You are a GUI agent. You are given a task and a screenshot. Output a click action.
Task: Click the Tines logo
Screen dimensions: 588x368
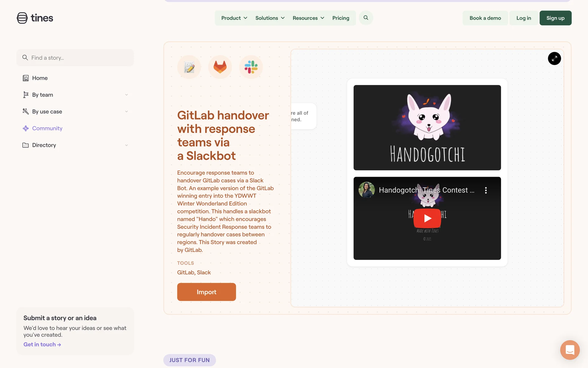click(35, 18)
